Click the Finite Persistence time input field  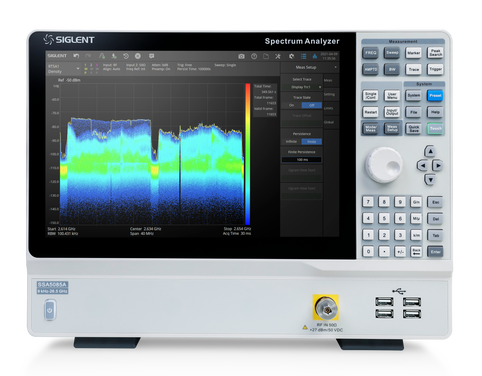(302, 160)
